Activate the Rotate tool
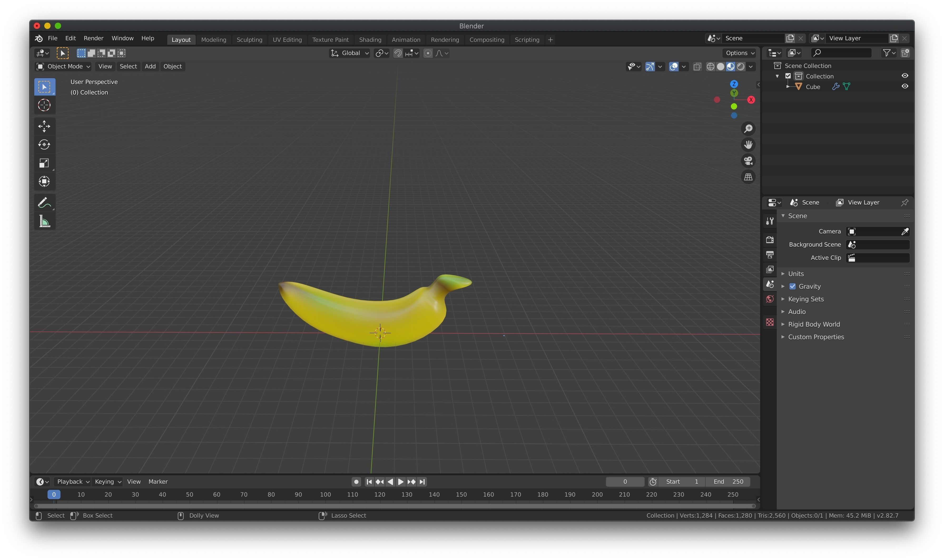Screen dimensions: 944x560 tap(45, 144)
